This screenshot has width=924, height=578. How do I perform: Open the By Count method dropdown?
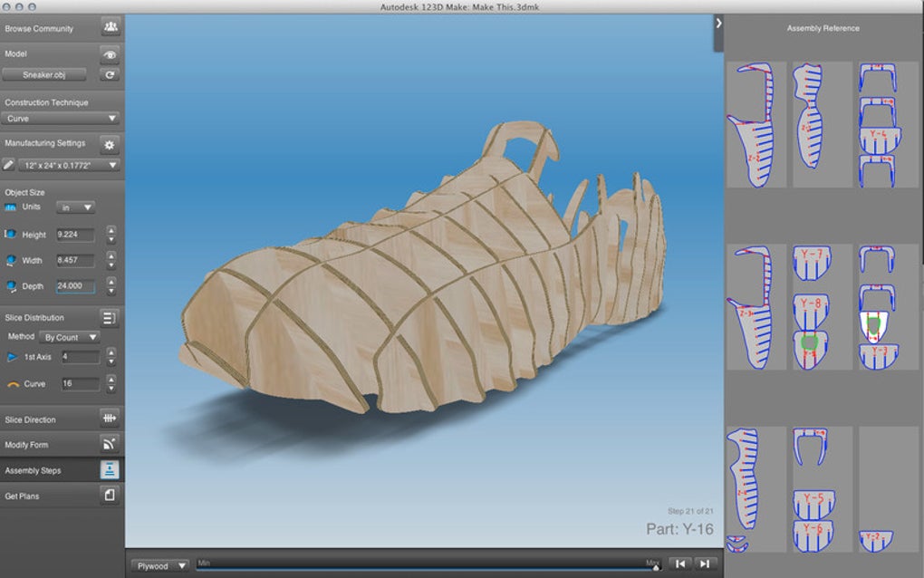69,337
